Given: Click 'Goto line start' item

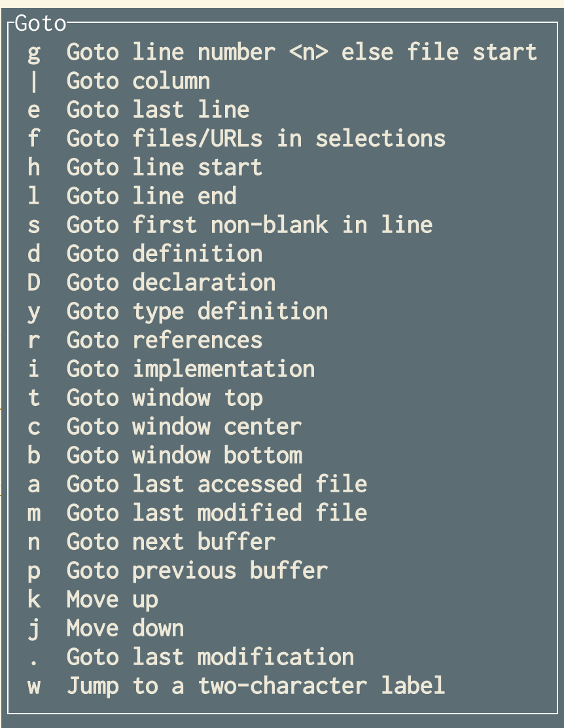Looking at the screenshot, I should (x=164, y=167).
